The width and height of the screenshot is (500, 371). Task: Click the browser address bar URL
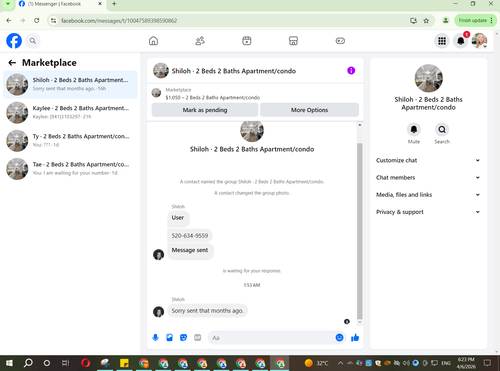click(119, 21)
